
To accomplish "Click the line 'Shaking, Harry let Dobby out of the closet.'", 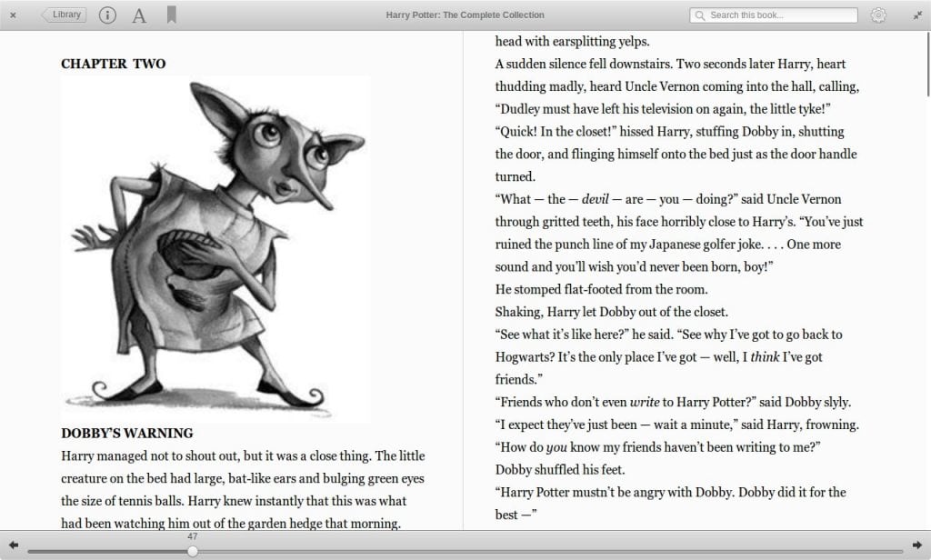I will pyautogui.click(x=612, y=312).
